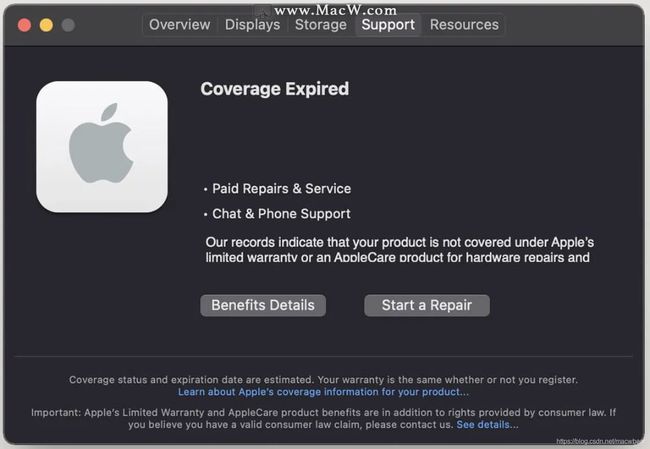Screen dimensions: 650x449
Task: Open the Displays tab
Action: pos(252,25)
